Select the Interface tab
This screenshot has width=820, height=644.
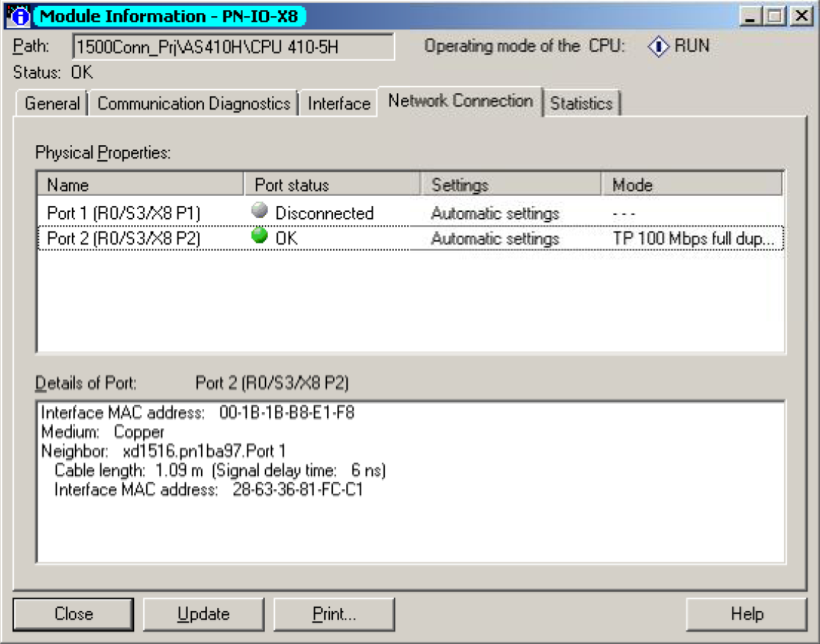[338, 103]
